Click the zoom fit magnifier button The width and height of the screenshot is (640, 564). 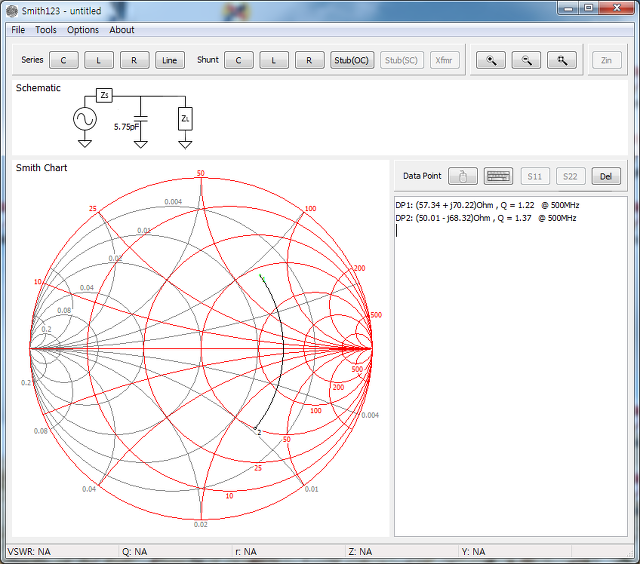coord(562,60)
